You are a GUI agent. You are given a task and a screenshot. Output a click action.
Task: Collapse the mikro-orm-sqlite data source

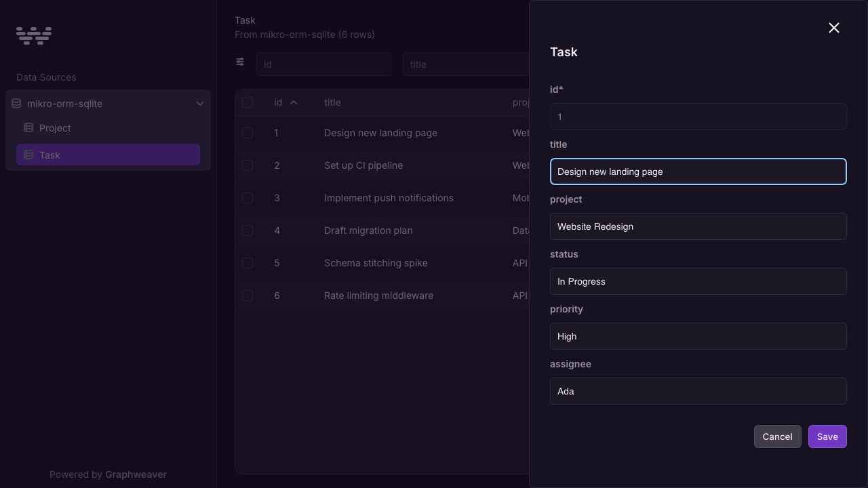[x=200, y=104]
